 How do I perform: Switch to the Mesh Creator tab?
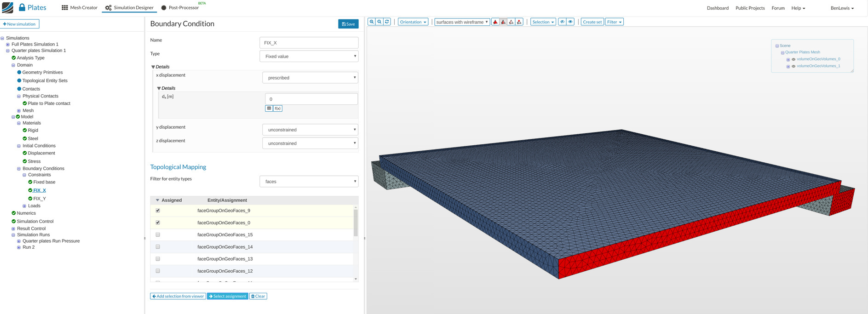80,7
